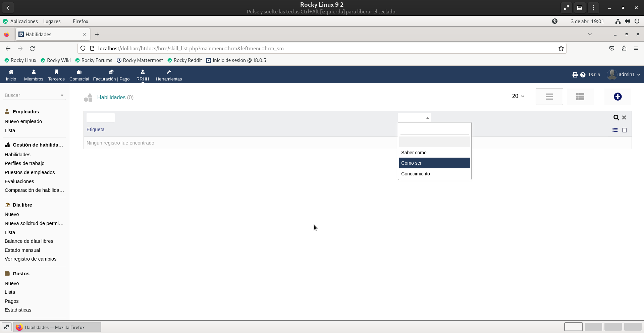
Task: Open the Herramientas top menu
Action: click(169, 75)
